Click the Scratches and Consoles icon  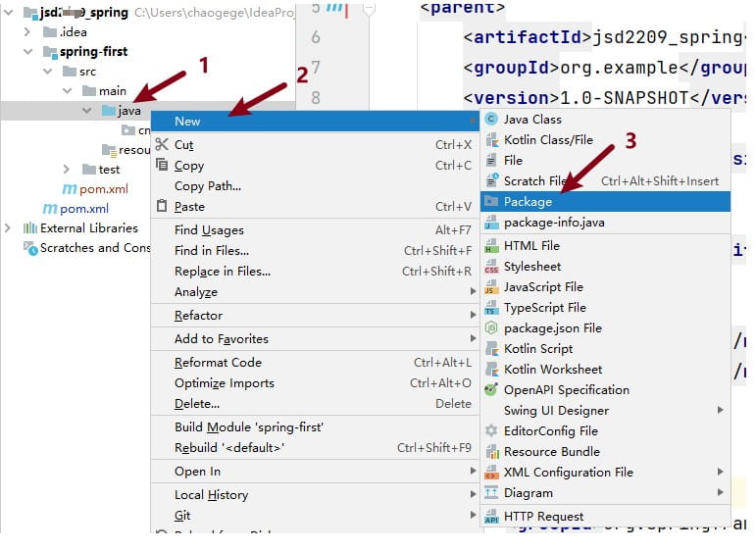pos(30,249)
